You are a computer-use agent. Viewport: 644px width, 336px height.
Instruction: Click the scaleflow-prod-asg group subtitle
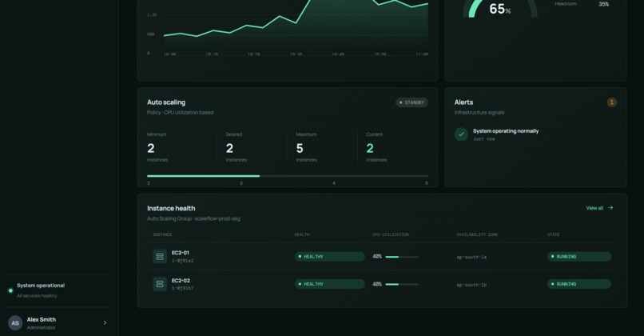click(193, 218)
